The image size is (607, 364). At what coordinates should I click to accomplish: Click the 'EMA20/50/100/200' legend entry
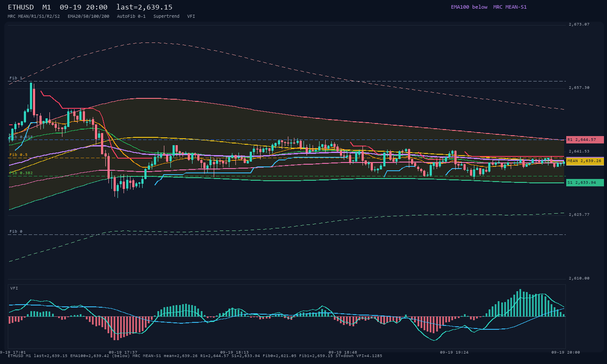(x=88, y=16)
